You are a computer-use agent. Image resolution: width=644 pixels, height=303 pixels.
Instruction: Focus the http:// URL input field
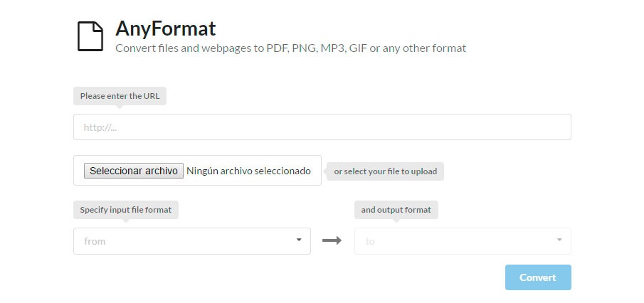pyautogui.click(x=322, y=127)
